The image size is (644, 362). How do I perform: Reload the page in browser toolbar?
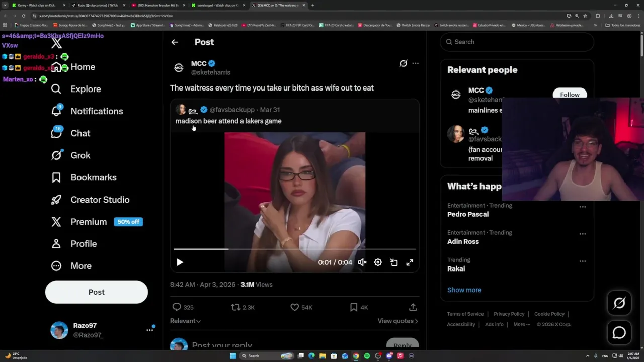tap(23, 16)
